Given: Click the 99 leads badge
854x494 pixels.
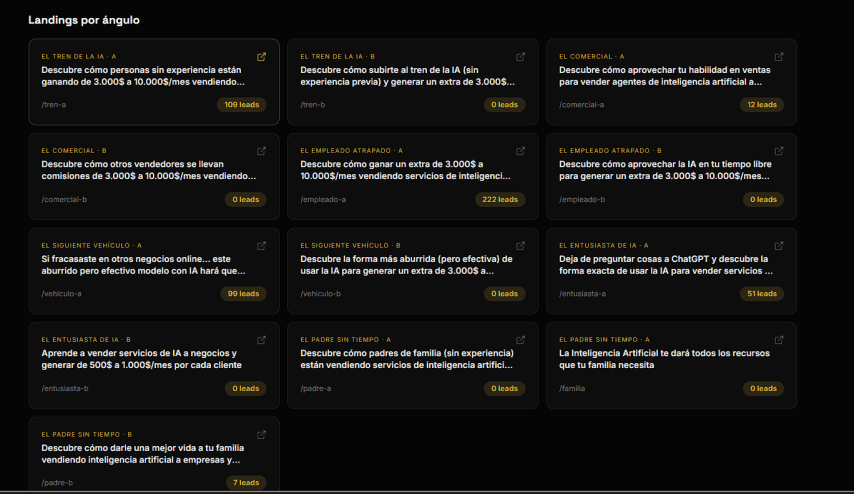Looking at the screenshot, I should coord(243,294).
